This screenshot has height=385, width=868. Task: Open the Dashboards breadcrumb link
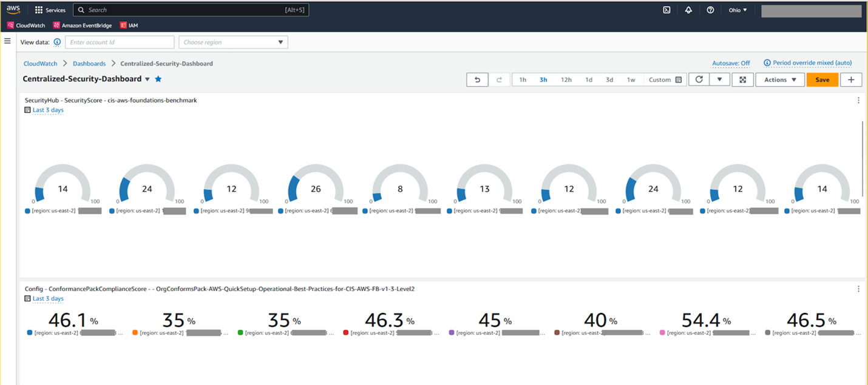click(89, 63)
